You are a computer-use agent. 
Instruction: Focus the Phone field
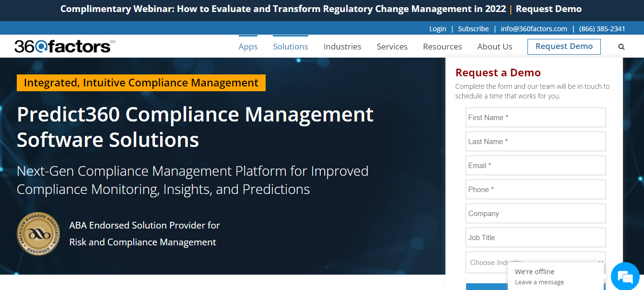(536, 190)
